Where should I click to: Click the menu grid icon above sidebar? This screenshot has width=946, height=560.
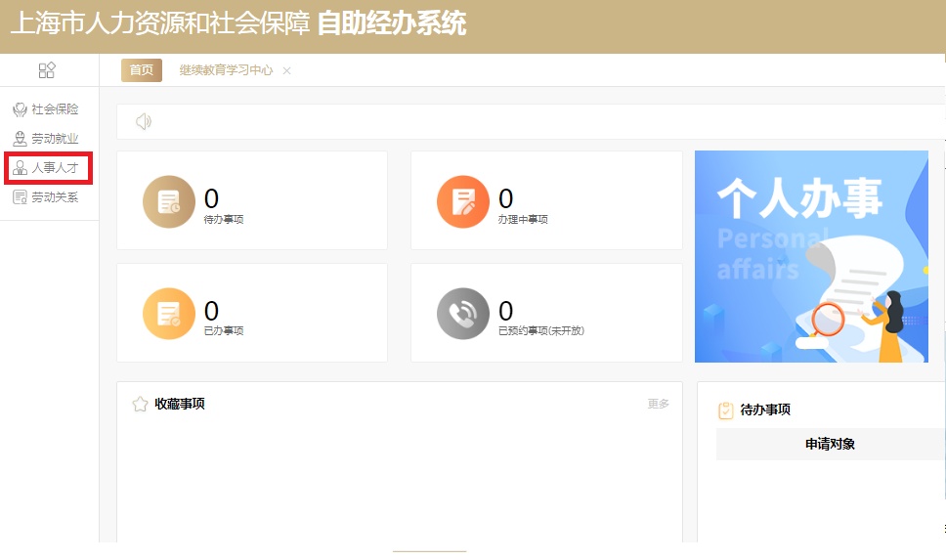tap(47, 70)
